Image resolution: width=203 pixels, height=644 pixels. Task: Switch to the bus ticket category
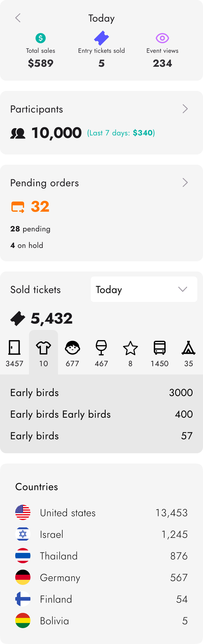click(x=160, y=353)
